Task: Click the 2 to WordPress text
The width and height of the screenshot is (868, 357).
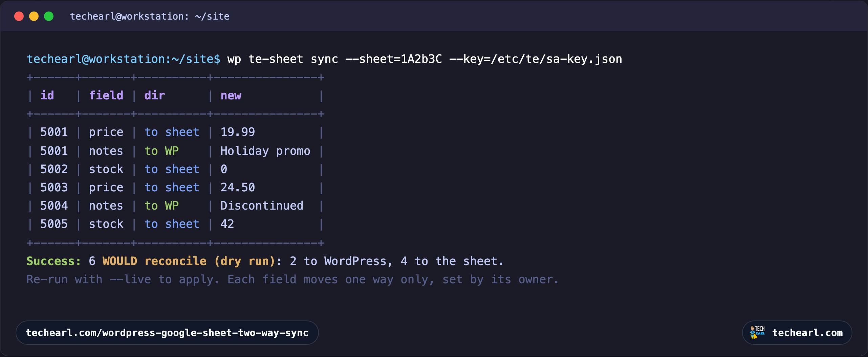Action: [x=338, y=261]
